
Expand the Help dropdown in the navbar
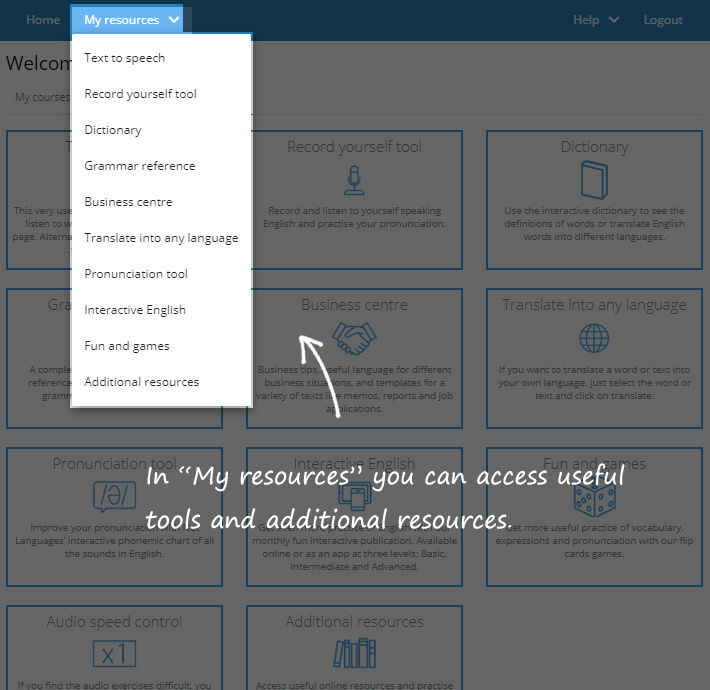[596, 20]
